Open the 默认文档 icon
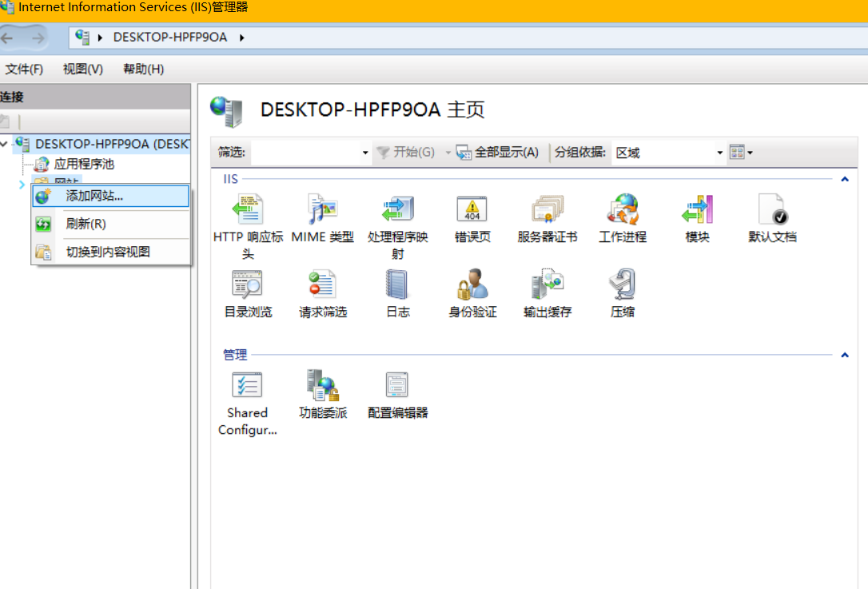The image size is (868, 589). [773, 209]
